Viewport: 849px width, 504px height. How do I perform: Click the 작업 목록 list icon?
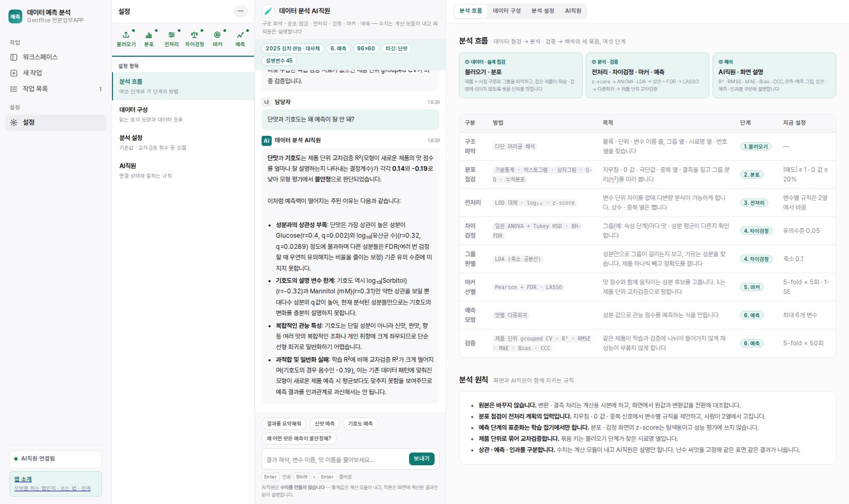[14, 89]
